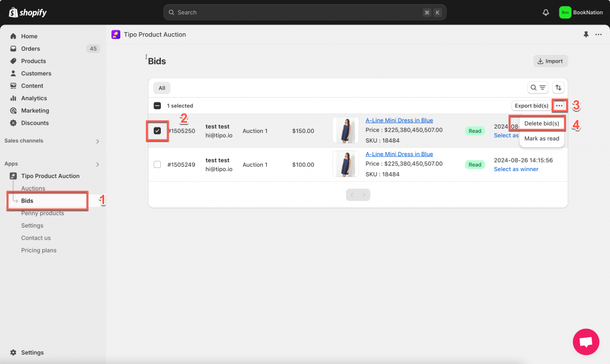The image size is (610, 364).
Task: Click the notification bell icon
Action: [x=546, y=13]
